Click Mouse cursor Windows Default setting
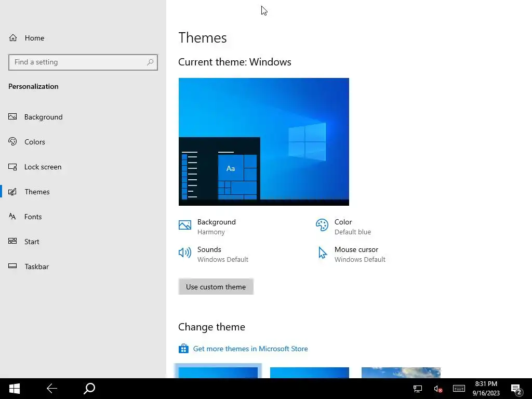 (x=352, y=254)
